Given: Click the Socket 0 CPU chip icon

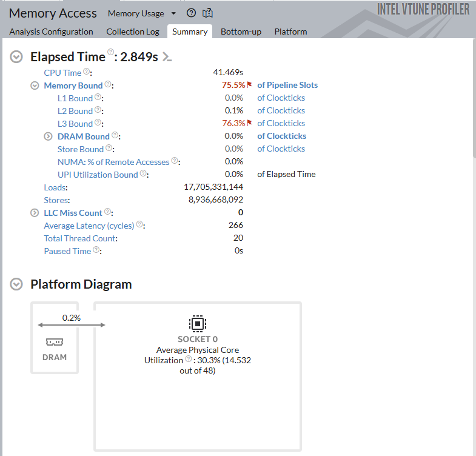Looking at the screenshot, I should 198,324.
